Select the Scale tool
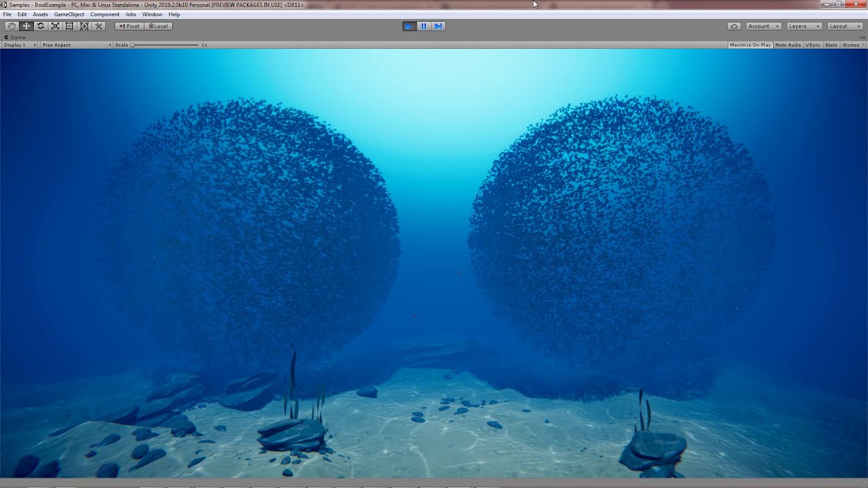The width and height of the screenshot is (868, 488). click(x=55, y=26)
